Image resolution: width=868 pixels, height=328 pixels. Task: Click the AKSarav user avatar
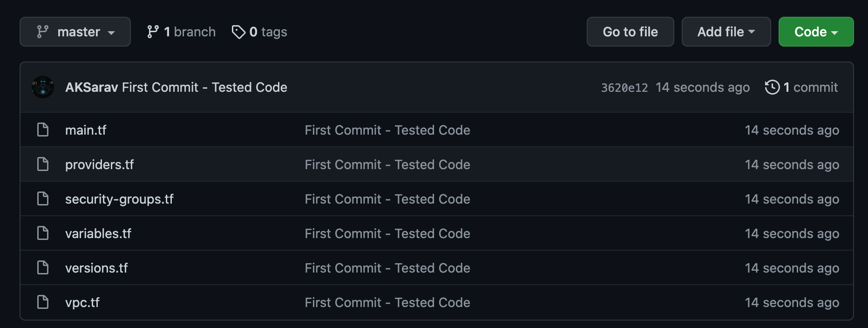point(43,87)
